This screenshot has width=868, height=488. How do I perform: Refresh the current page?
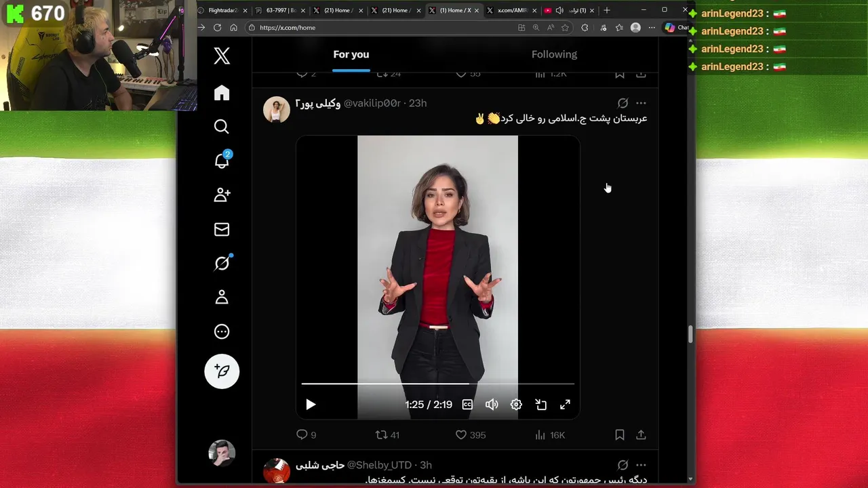[217, 28]
